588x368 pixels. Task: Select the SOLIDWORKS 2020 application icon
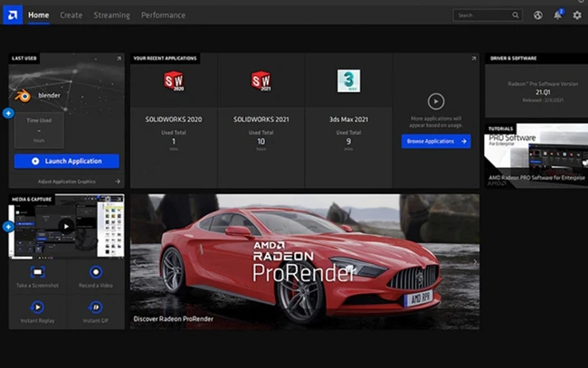tap(173, 81)
